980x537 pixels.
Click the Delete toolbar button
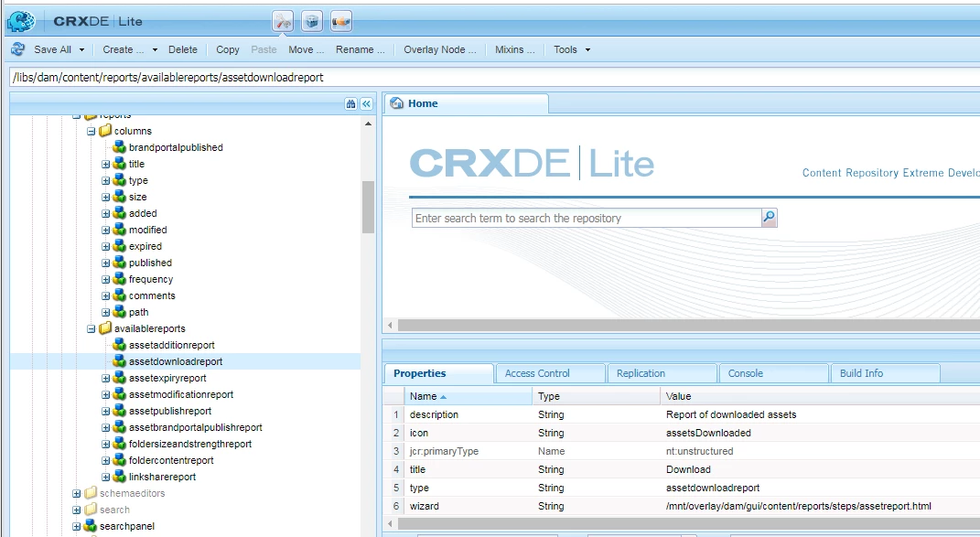(182, 49)
